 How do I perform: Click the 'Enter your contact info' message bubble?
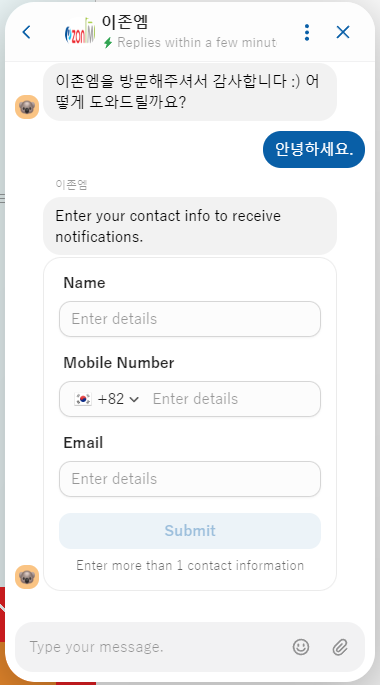point(190,226)
